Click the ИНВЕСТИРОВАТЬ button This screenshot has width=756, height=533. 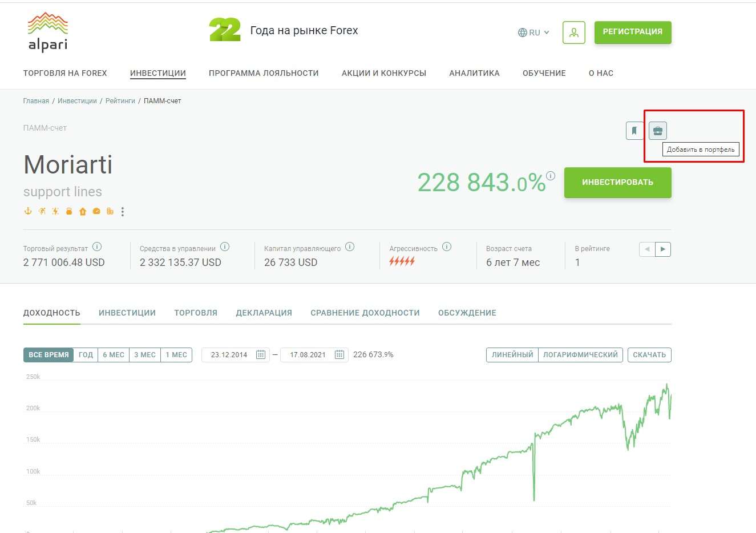point(618,183)
